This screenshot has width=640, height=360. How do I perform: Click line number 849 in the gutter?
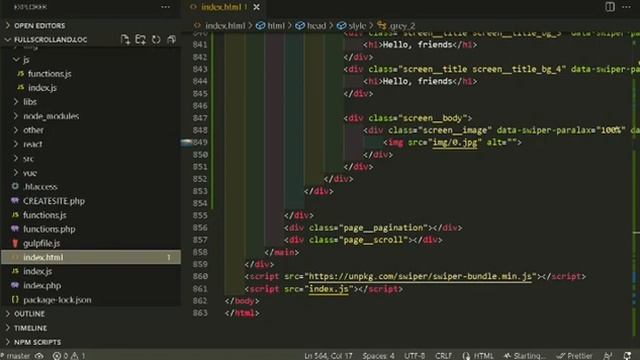pyautogui.click(x=200, y=142)
